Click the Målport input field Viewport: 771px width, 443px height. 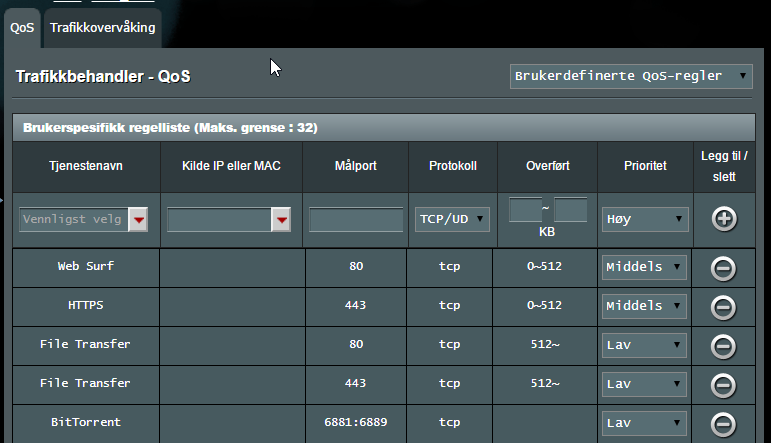356,219
